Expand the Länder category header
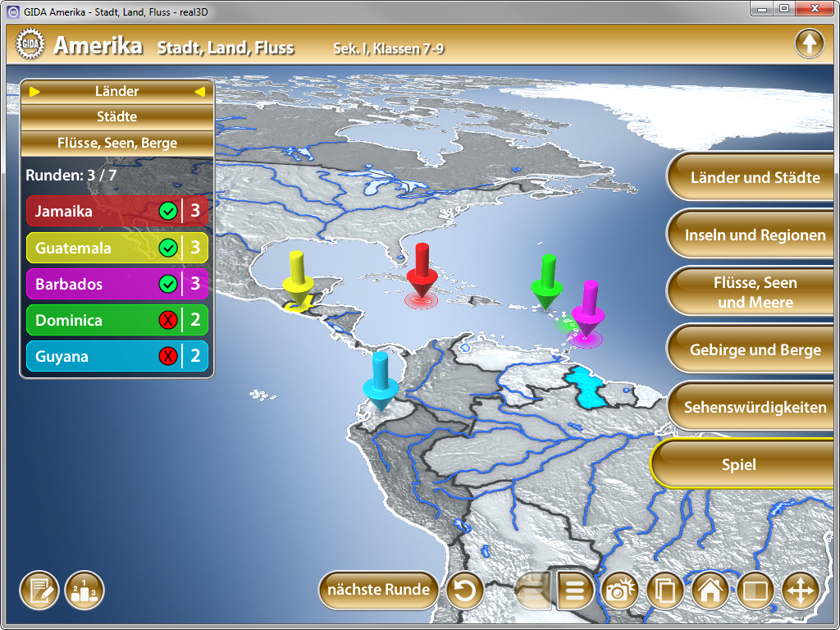This screenshot has width=840, height=630. click(x=116, y=91)
